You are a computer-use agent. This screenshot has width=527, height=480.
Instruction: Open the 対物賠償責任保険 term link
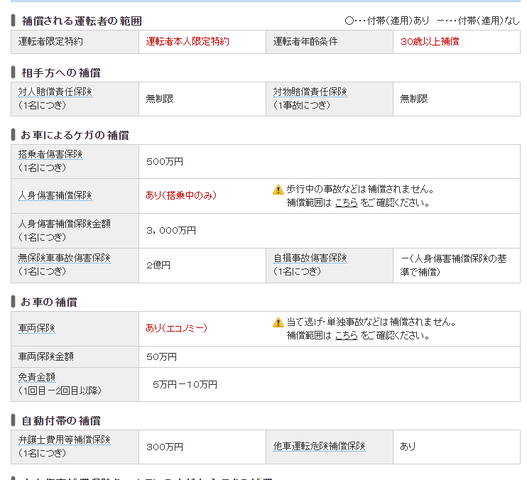click(310, 92)
